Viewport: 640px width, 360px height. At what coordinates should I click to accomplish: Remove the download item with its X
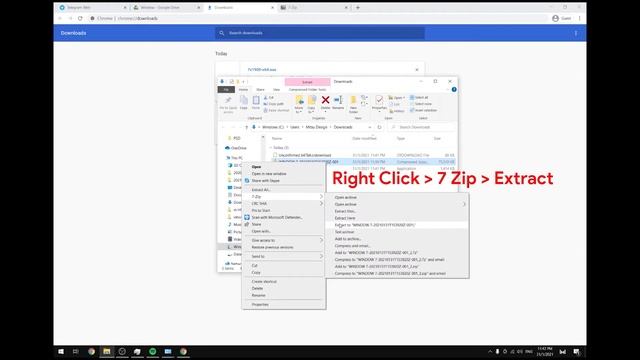(417, 70)
